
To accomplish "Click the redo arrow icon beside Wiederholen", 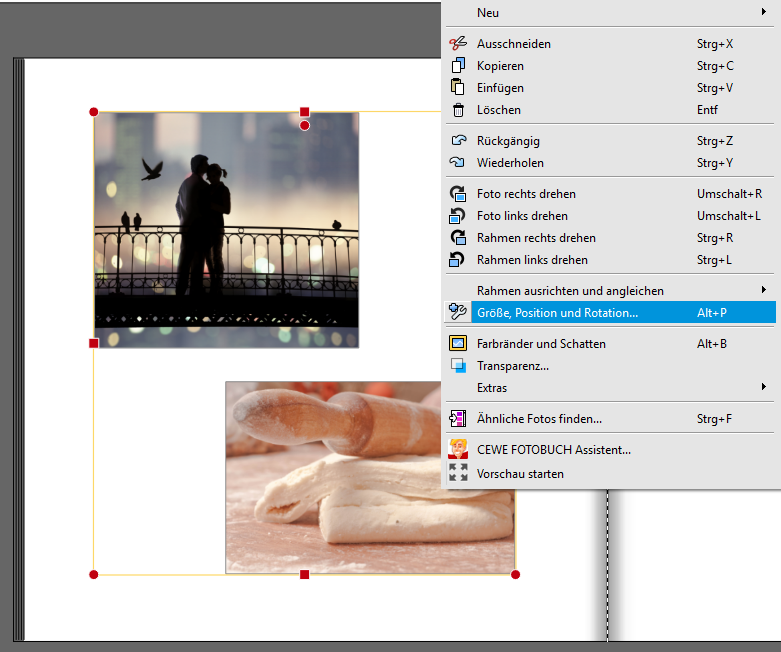I will tap(458, 163).
